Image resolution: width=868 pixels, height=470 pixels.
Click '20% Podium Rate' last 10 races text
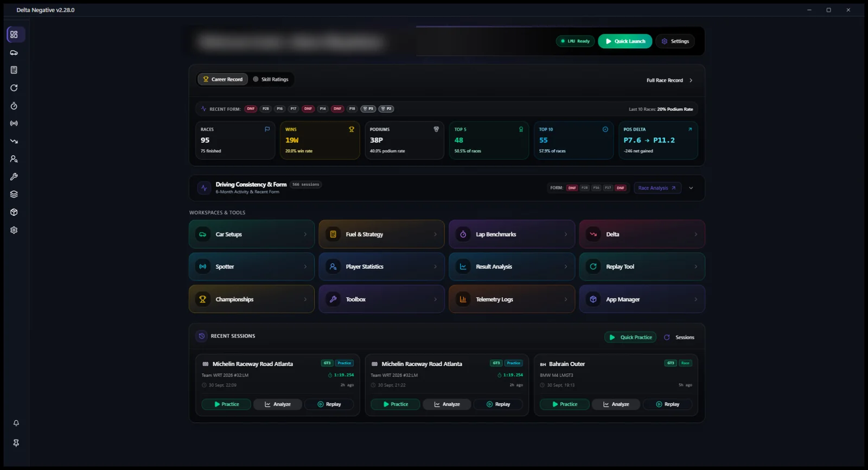(x=675, y=109)
